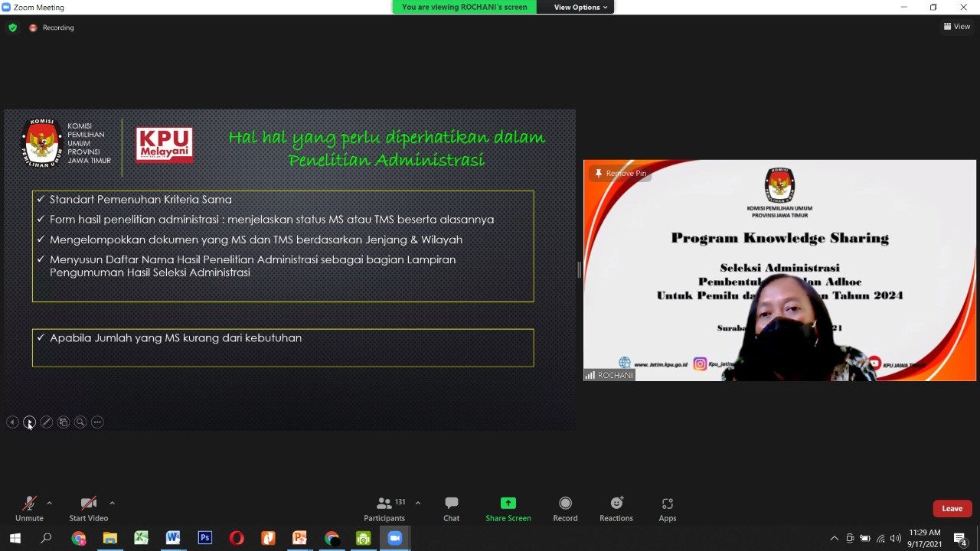Expand audio options arrow beside Unmute
Screen dimensions: 980x551
click(50, 503)
